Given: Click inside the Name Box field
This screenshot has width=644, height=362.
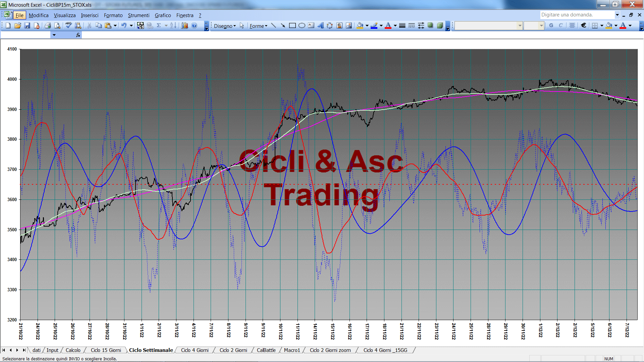Looking at the screenshot, I should [x=26, y=35].
